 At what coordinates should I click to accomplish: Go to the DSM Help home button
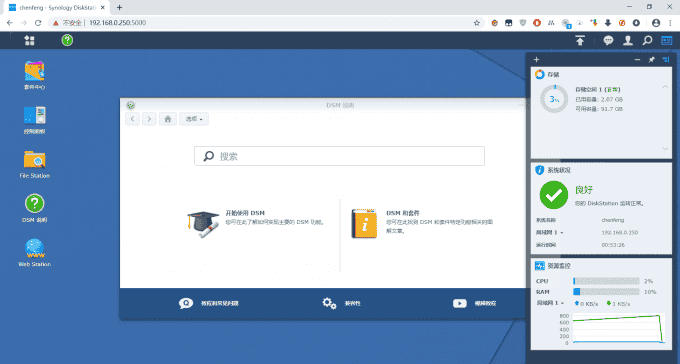[x=168, y=119]
